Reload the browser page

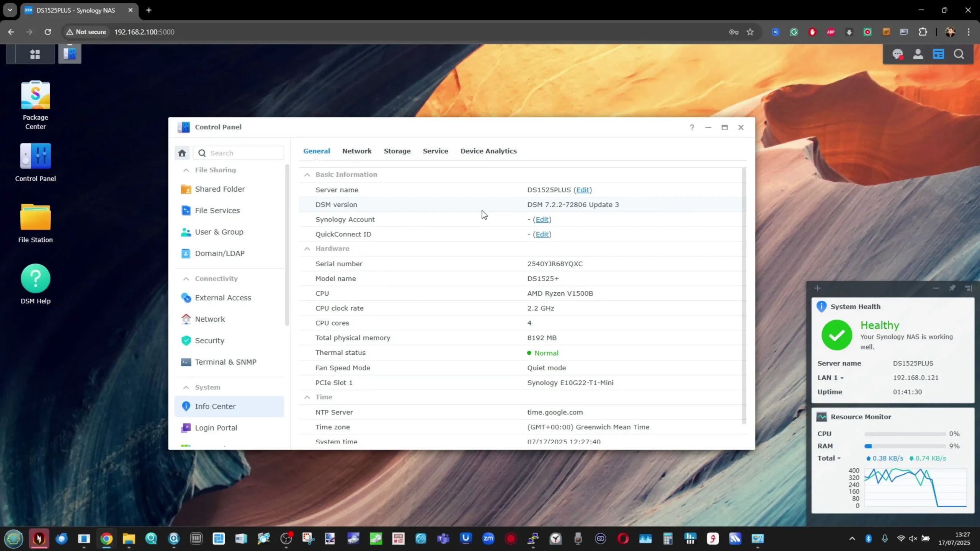coord(47,32)
